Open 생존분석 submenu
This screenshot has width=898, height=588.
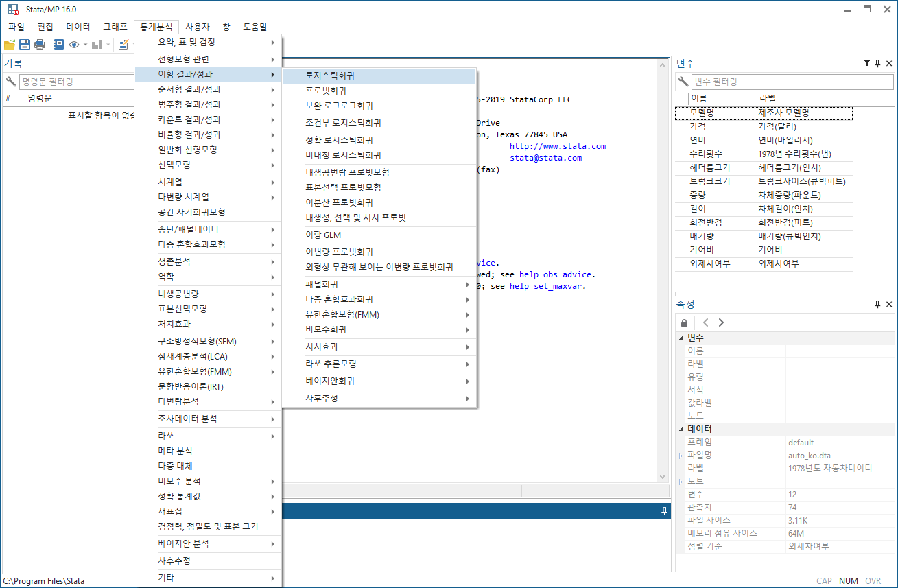pyautogui.click(x=208, y=261)
